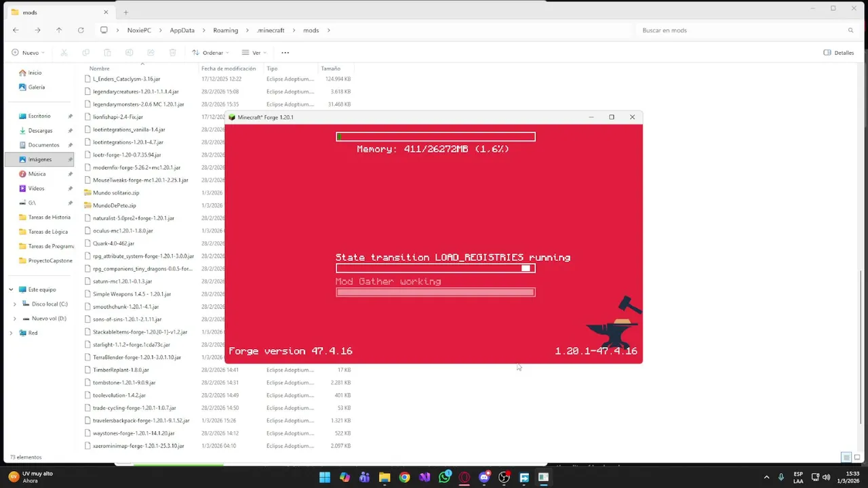This screenshot has height=488, width=868.
Task: Click the Rename icon in toolbar
Action: 129,53
